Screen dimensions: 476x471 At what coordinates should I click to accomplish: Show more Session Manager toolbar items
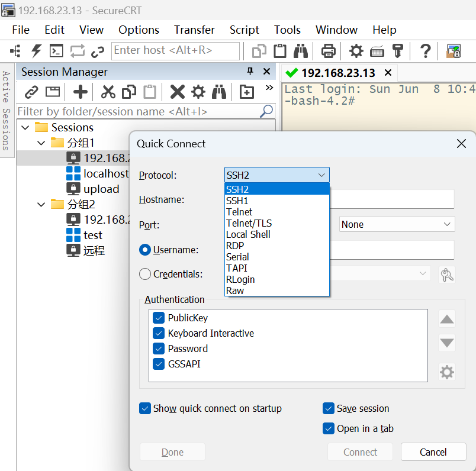click(269, 88)
